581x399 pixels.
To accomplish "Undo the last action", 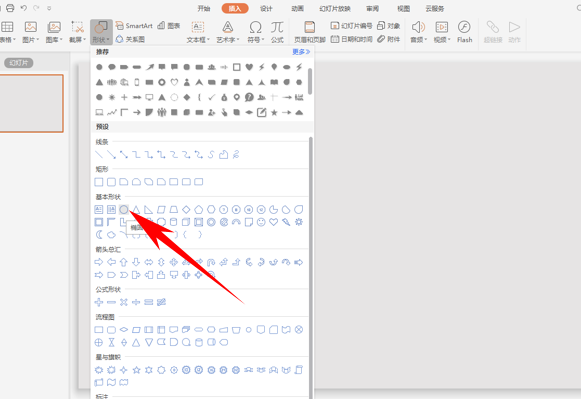I will (23, 8).
